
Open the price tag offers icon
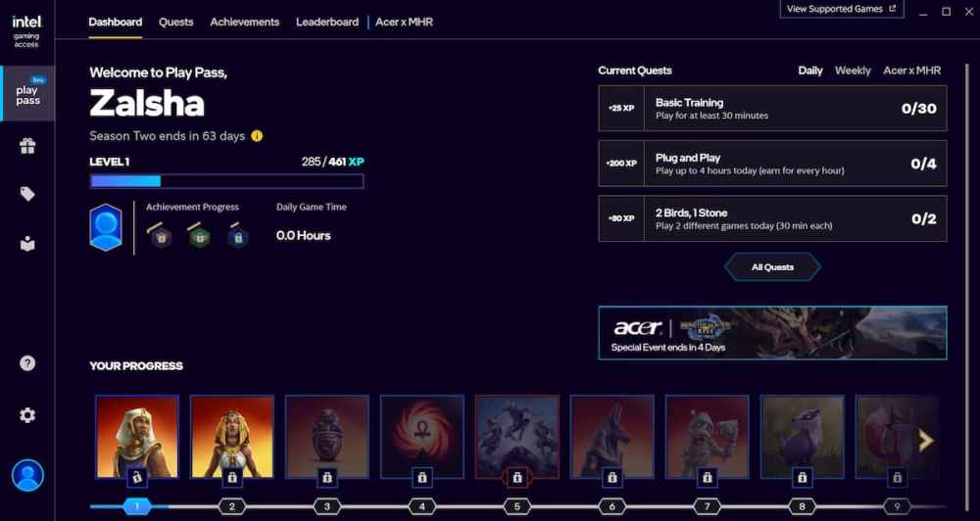(27, 194)
